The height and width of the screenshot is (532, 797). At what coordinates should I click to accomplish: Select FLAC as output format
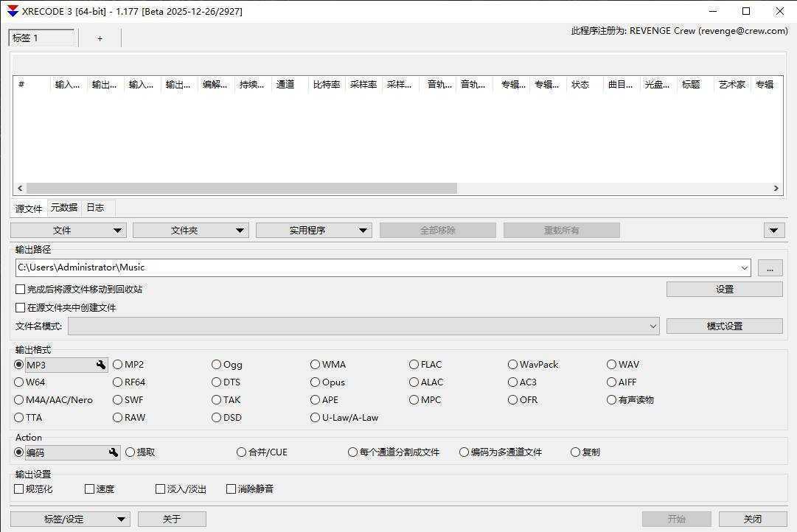coord(414,364)
